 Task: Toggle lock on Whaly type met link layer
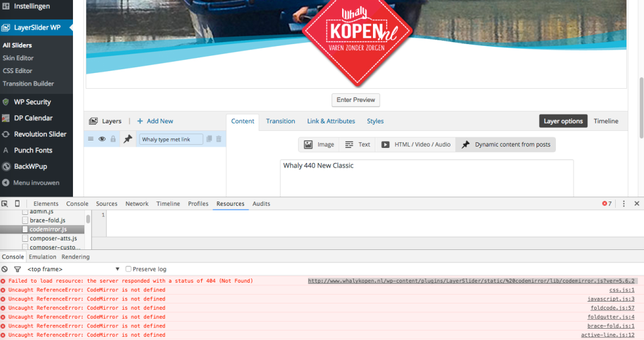tap(113, 139)
